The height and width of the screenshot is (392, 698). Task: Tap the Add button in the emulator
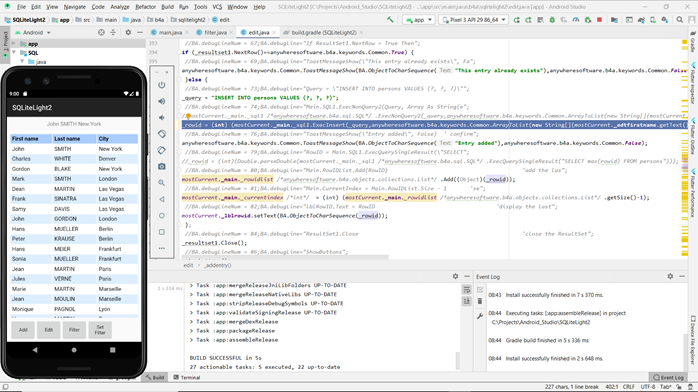point(23,330)
